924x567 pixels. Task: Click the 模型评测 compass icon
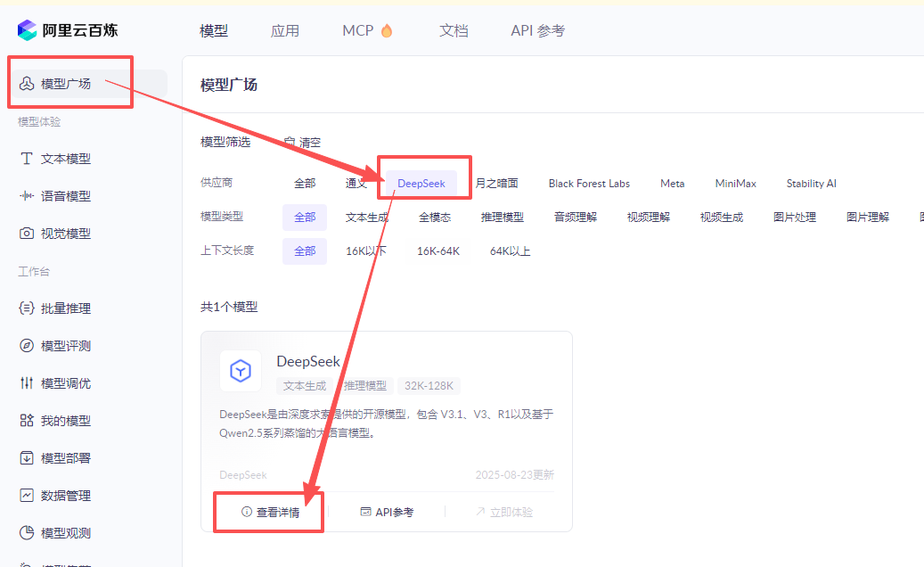(27, 345)
